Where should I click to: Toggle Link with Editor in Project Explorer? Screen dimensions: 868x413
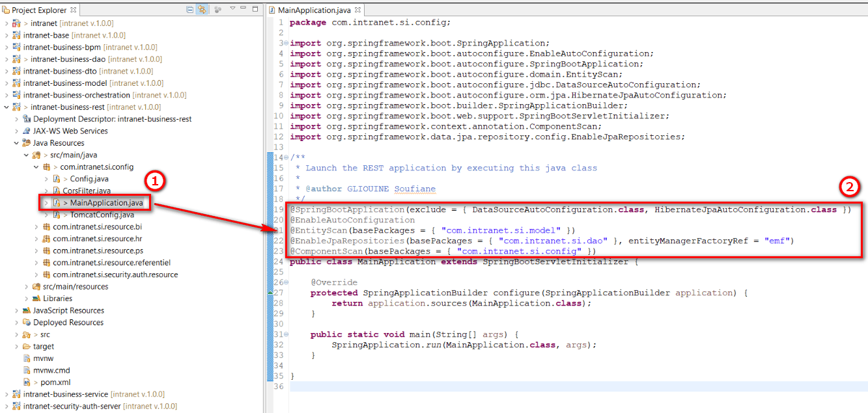point(201,8)
